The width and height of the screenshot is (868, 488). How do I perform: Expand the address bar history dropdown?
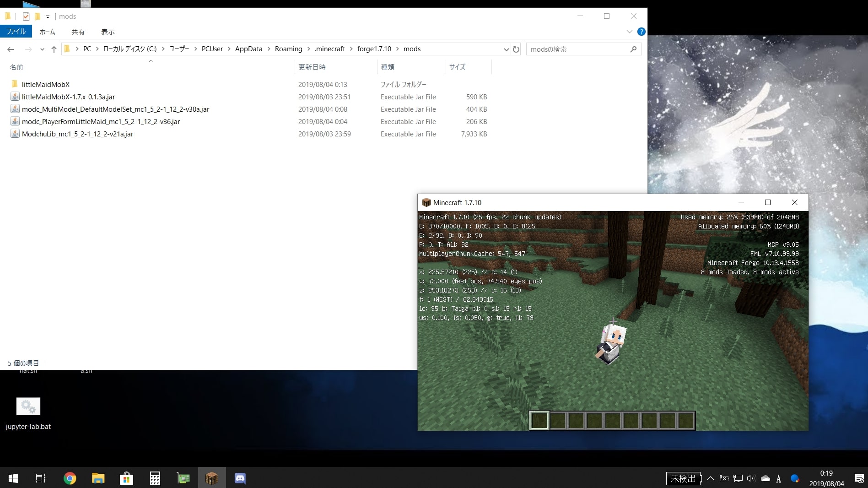tap(506, 49)
